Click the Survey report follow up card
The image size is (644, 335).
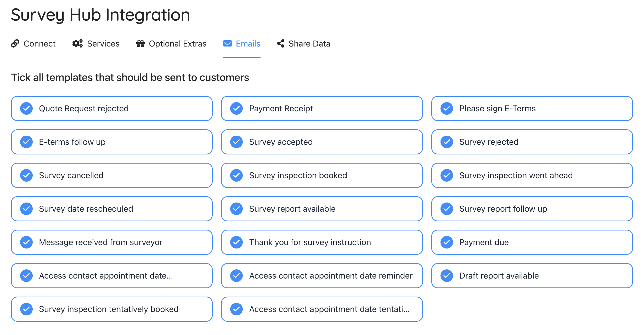[x=532, y=209]
